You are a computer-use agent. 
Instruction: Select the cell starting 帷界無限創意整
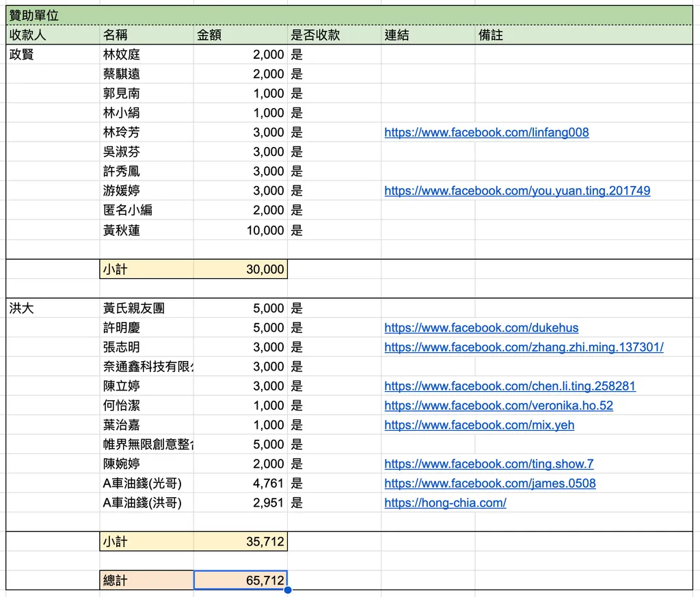[x=146, y=445]
